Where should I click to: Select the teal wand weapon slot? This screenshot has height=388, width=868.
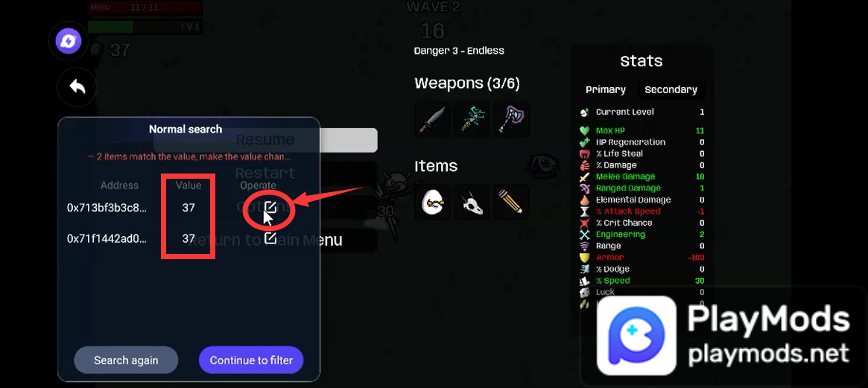click(472, 119)
